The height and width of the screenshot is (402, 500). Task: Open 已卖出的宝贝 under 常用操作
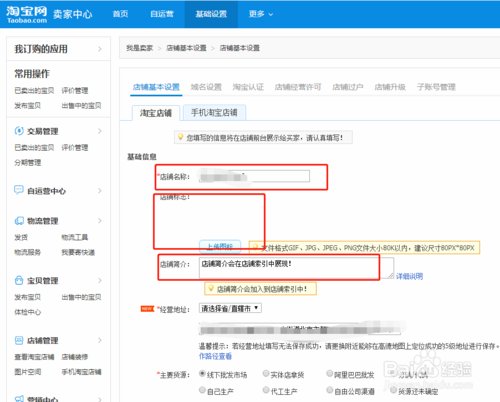(34, 90)
